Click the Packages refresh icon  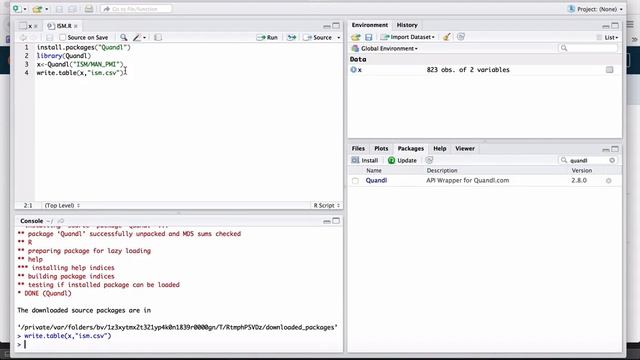click(x=429, y=160)
